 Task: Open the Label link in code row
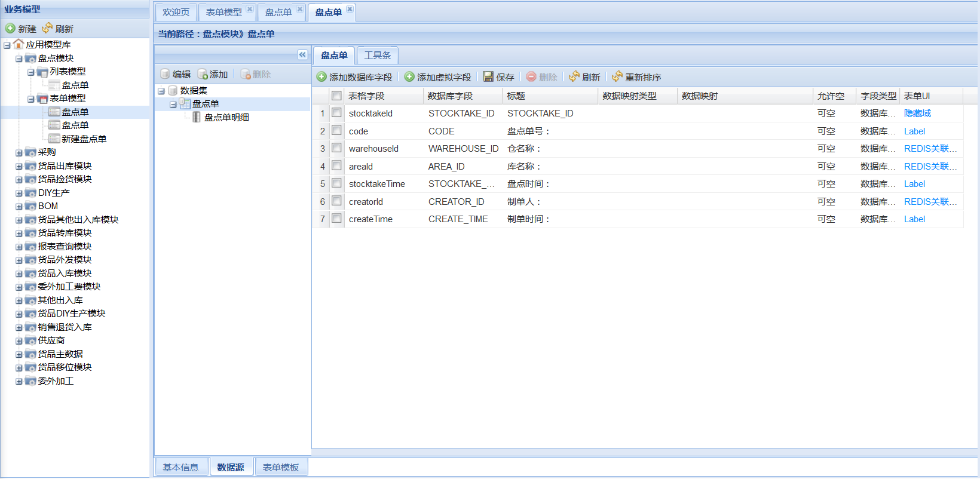[914, 131]
